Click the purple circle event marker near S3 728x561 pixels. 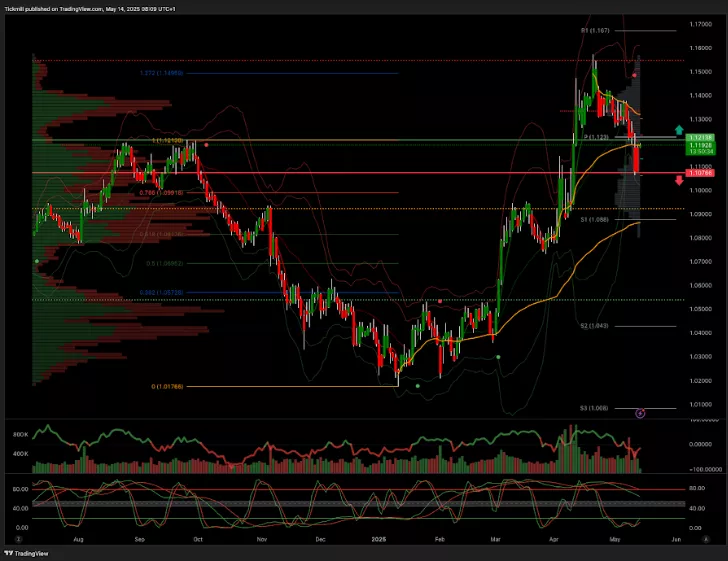point(641,413)
